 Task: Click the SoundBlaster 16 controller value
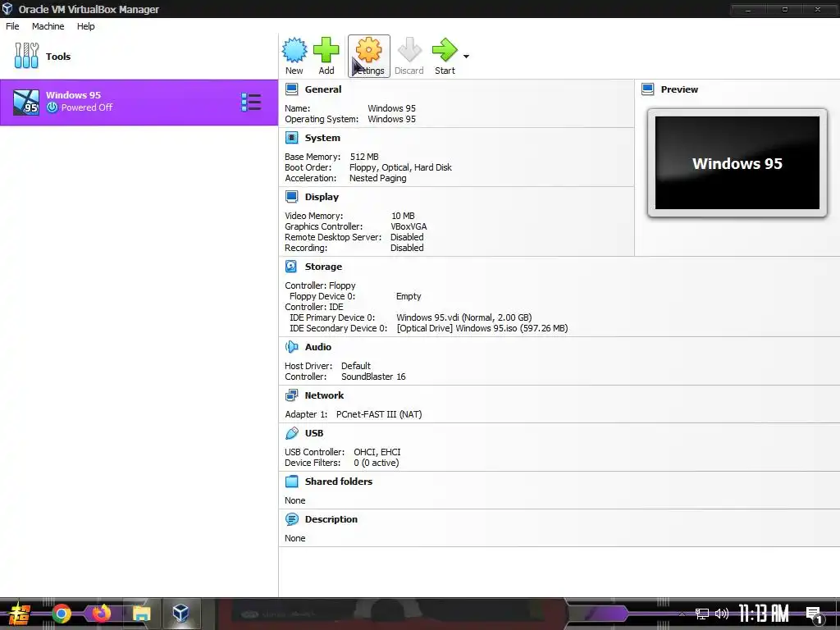tap(373, 377)
